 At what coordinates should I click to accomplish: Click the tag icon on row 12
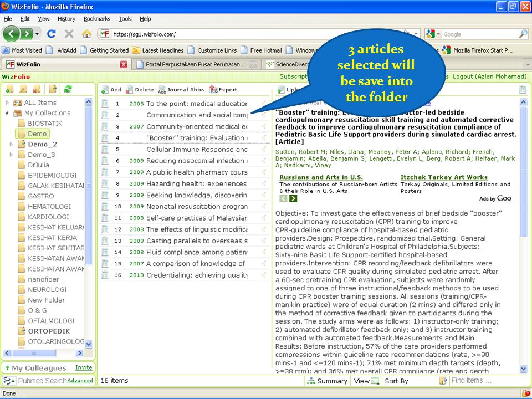tap(264, 229)
